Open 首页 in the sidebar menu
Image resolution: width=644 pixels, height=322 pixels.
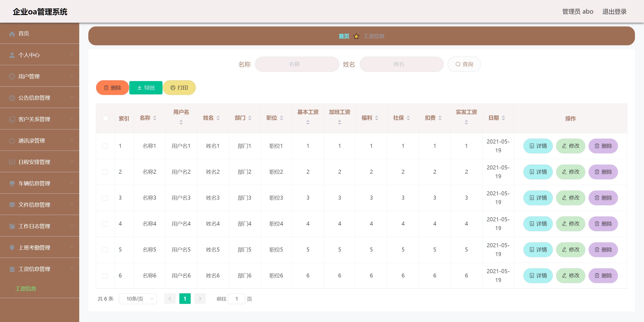coord(39,33)
